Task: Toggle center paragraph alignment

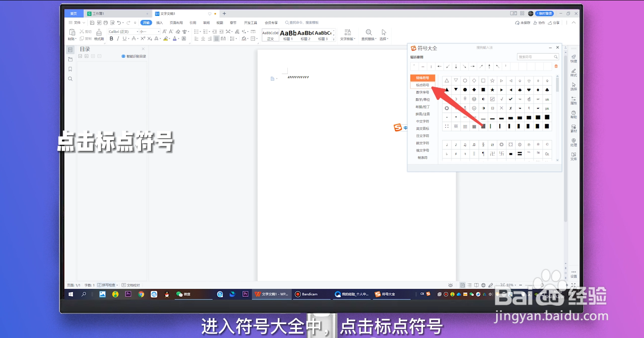Action: coord(203,39)
